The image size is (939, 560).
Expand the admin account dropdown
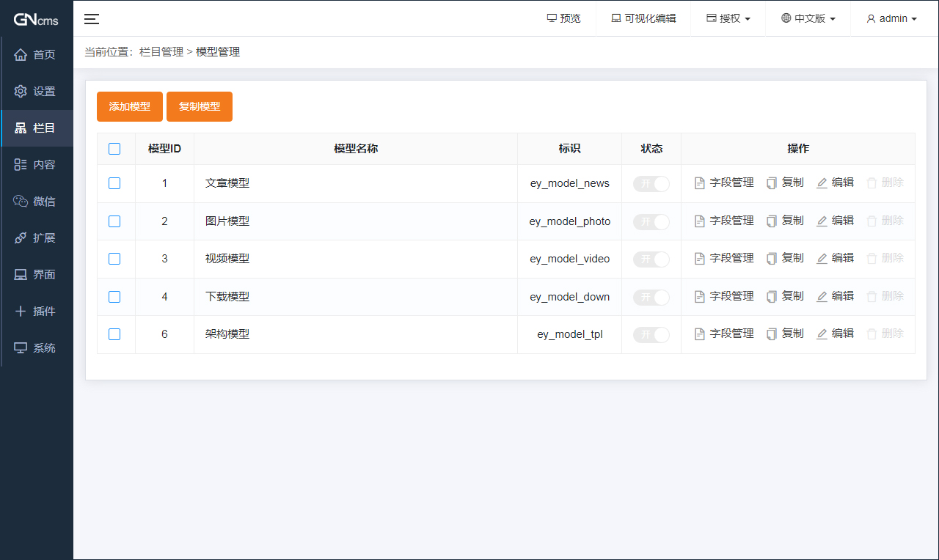tap(891, 18)
